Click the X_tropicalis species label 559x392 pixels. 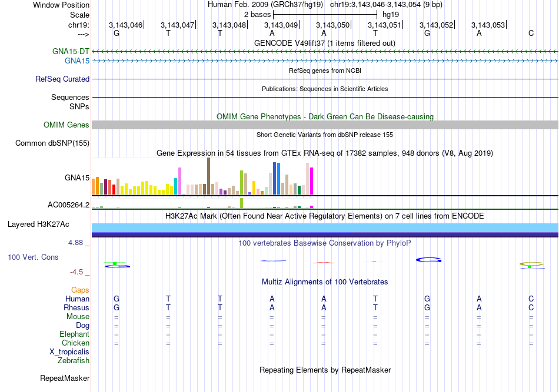pyautogui.click(x=69, y=352)
